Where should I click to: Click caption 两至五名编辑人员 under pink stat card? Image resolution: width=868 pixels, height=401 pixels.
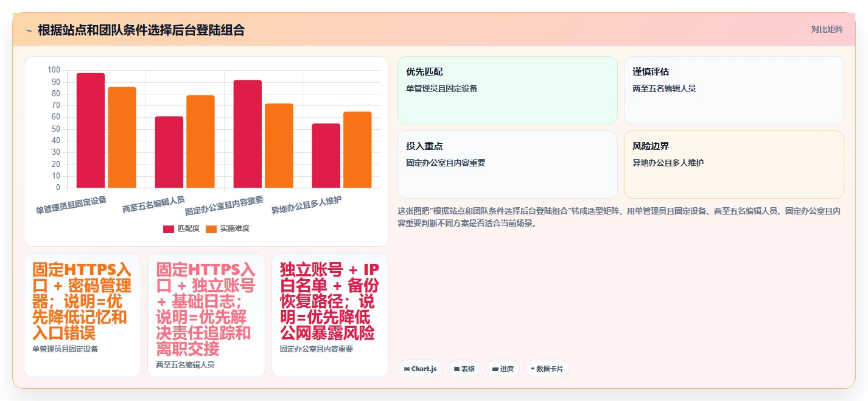tap(185, 365)
